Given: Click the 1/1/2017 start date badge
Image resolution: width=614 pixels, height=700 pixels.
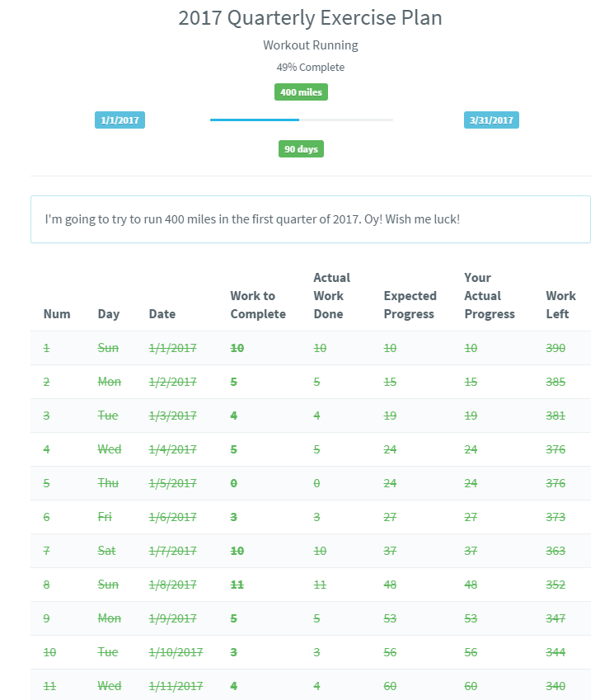Looking at the screenshot, I should 120,120.
